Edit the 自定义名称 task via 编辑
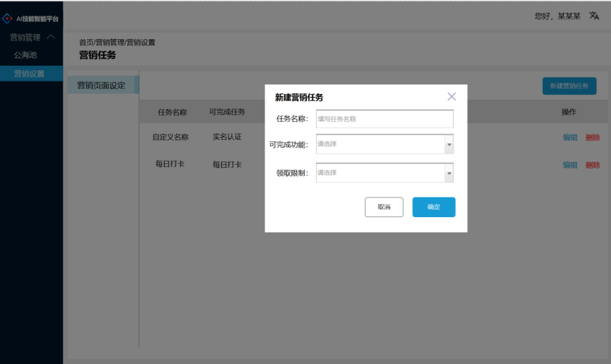The width and height of the screenshot is (611, 364). [570, 137]
